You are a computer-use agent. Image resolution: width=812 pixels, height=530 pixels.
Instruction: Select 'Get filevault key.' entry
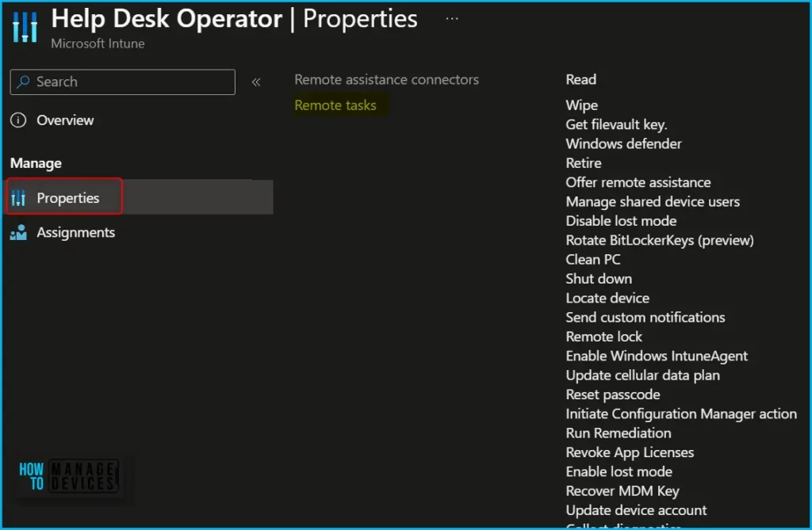pyautogui.click(x=616, y=124)
